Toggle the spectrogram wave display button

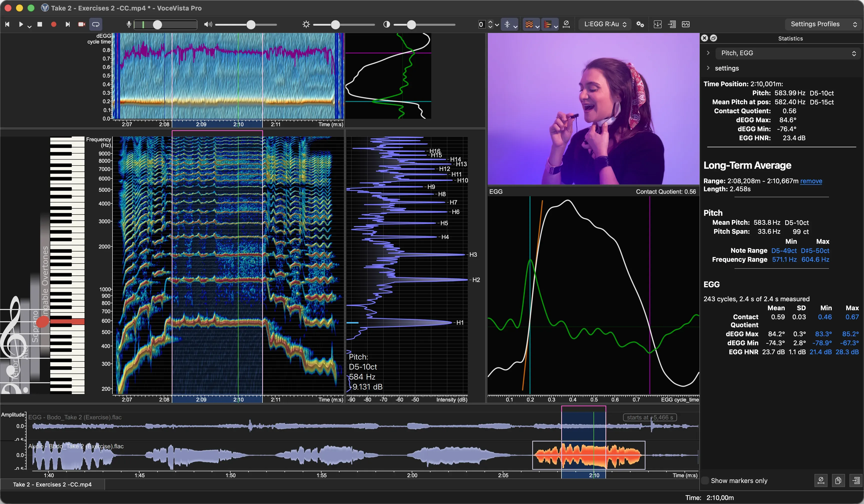pos(529,24)
